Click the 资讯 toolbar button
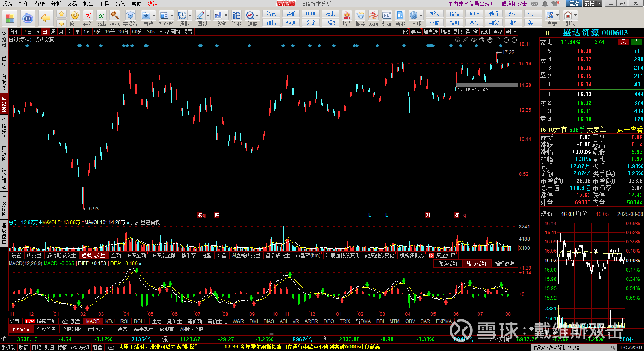This screenshot has width=644, height=352. [272, 14]
